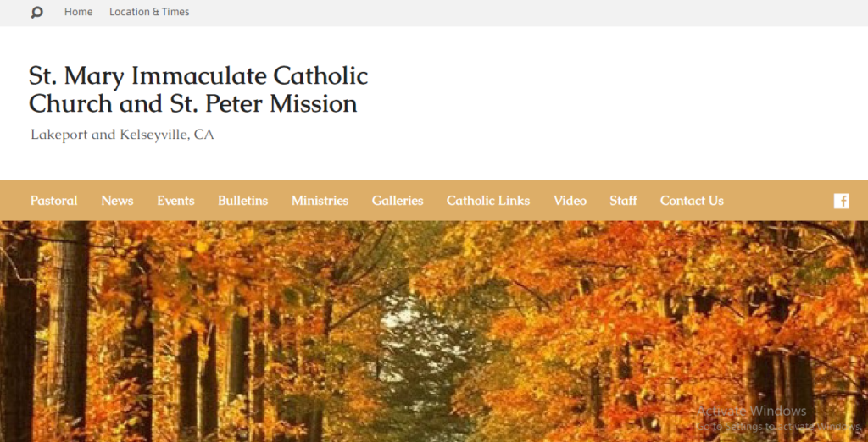This screenshot has height=442, width=868.
Task: Click the Activate Windows watermark text
Action: (x=751, y=411)
